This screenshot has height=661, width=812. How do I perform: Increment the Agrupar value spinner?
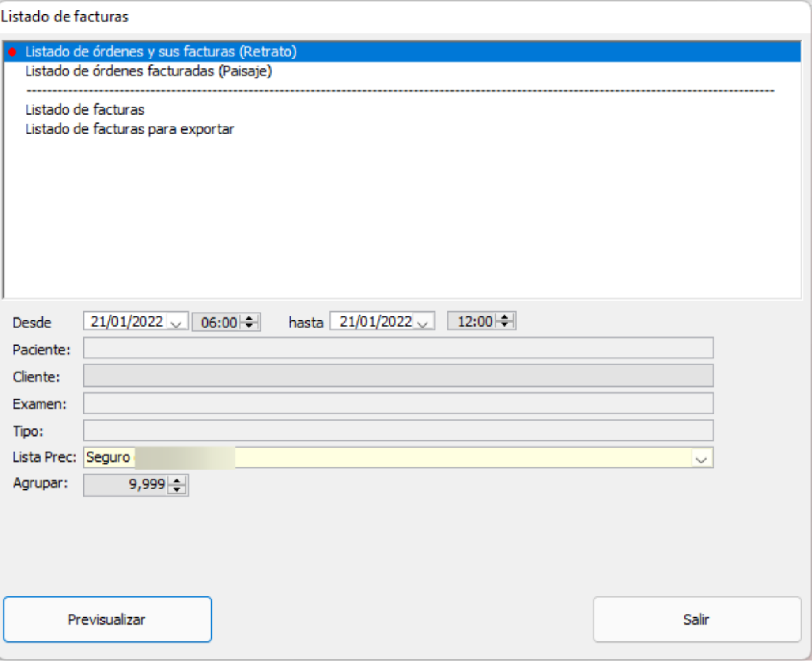pos(177,481)
